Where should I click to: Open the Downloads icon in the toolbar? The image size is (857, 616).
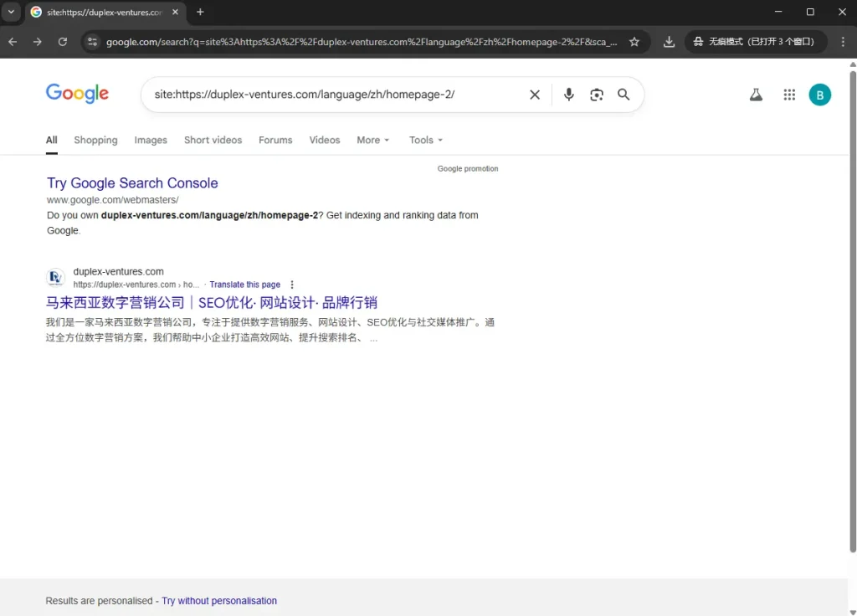(x=669, y=40)
